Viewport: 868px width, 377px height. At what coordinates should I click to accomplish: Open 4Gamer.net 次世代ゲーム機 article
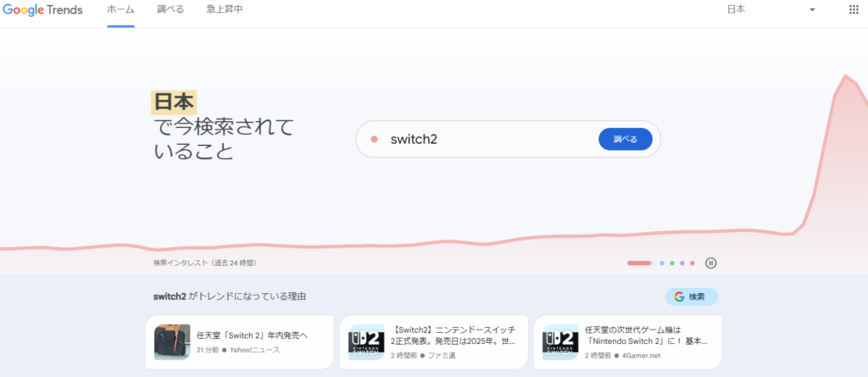(628, 342)
